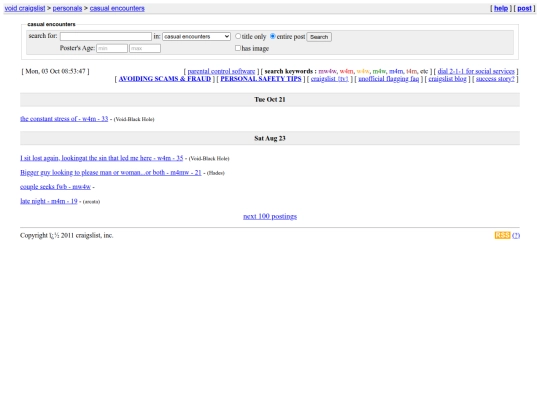Focus the search for text field
This screenshot has height=405, width=540.
point(106,37)
